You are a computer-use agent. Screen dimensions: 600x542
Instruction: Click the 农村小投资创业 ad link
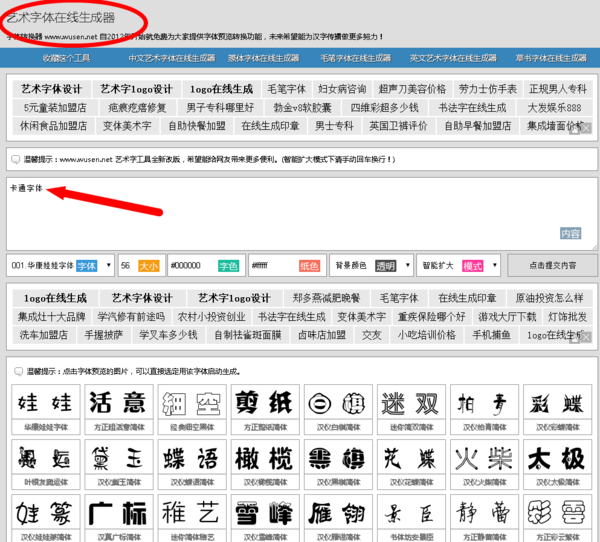211,317
